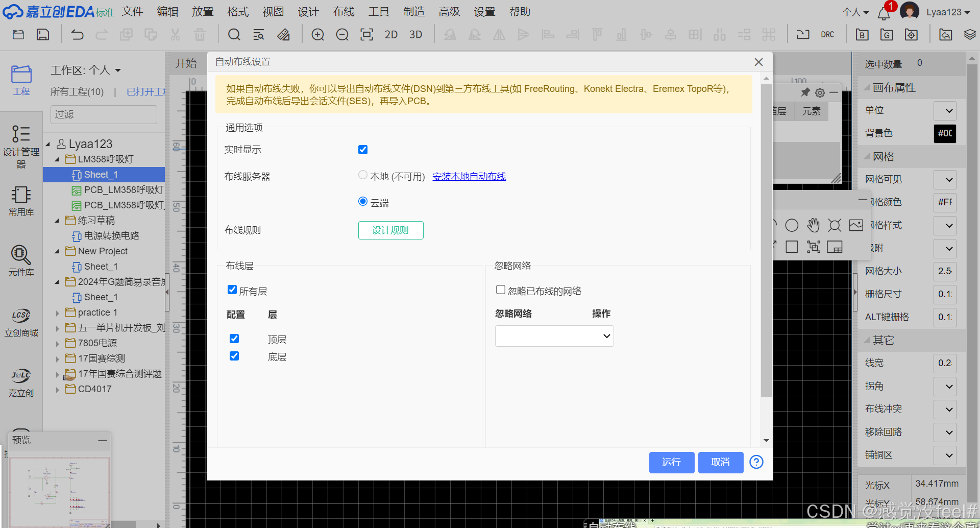Open the 工作区: 个人 dropdown
This screenshot has width=980, height=528.
coord(86,70)
